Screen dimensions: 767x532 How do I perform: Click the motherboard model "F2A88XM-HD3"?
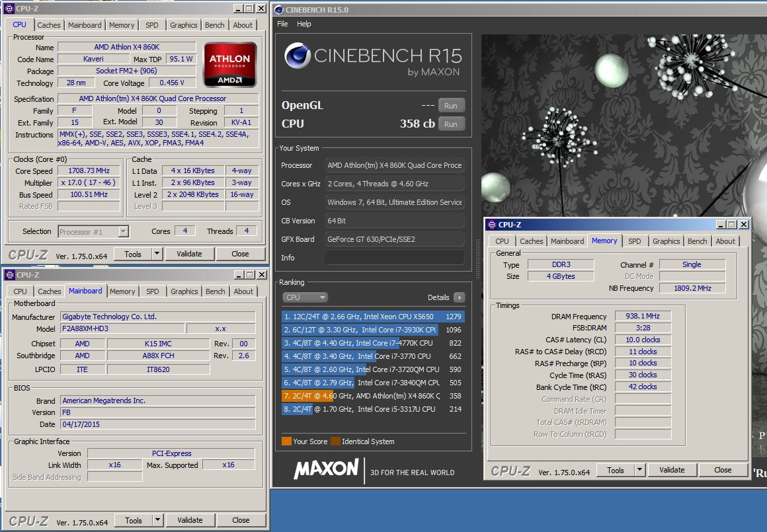coord(122,328)
